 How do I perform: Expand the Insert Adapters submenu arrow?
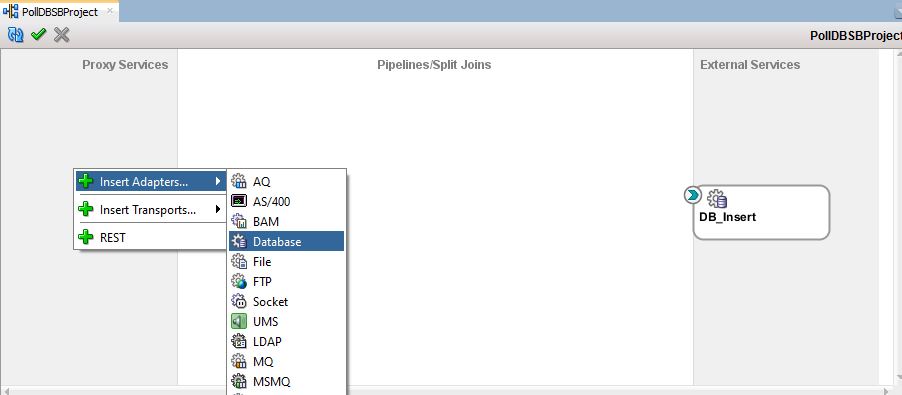coord(218,182)
